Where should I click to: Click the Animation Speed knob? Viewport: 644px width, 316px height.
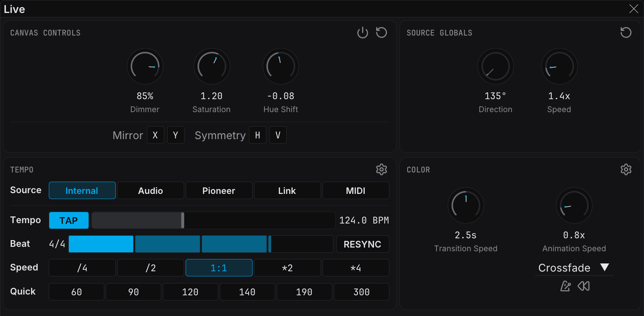[x=574, y=206]
